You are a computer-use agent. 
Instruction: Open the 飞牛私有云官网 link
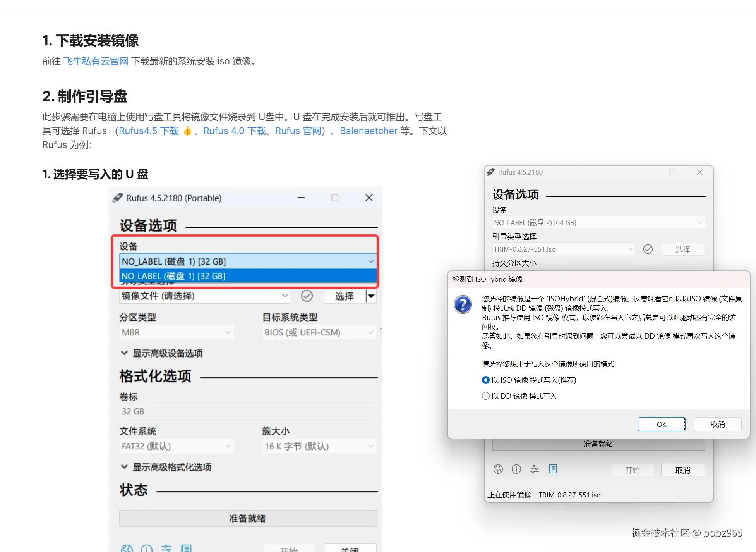pos(96,61)
